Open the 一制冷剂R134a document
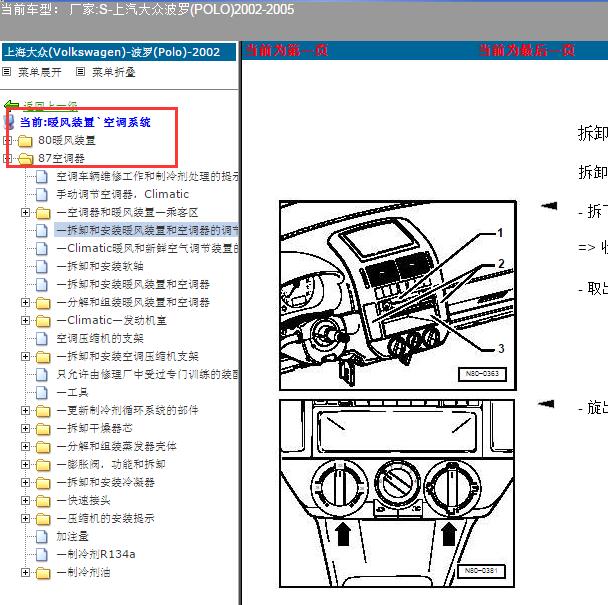 click(96, 554)
